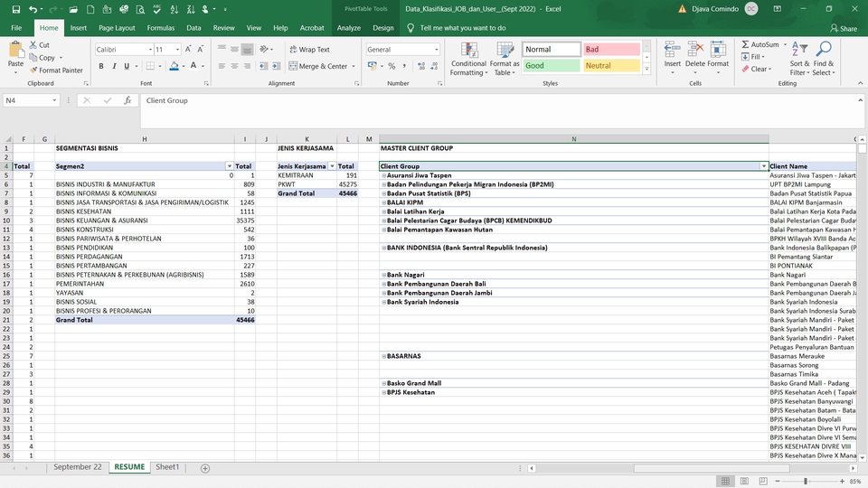The height and width of the screenshot is (488, 868).
Task: Open the Format cells menu
Action: click(x=717, y=58)
